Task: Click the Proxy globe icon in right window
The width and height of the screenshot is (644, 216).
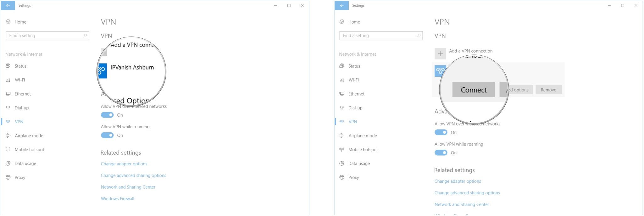Action: click(342, 177)
